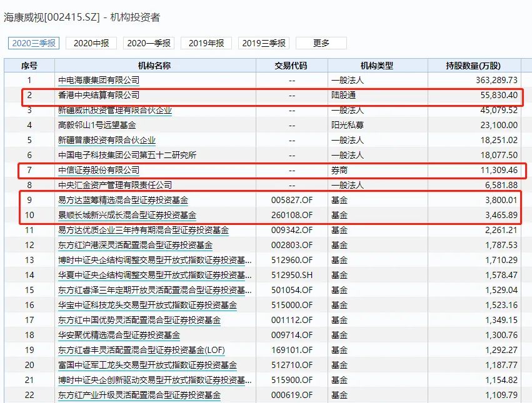Open 易方达优质企业三年持有期混合型证券投资基金 link

click(x=143, y=230)
